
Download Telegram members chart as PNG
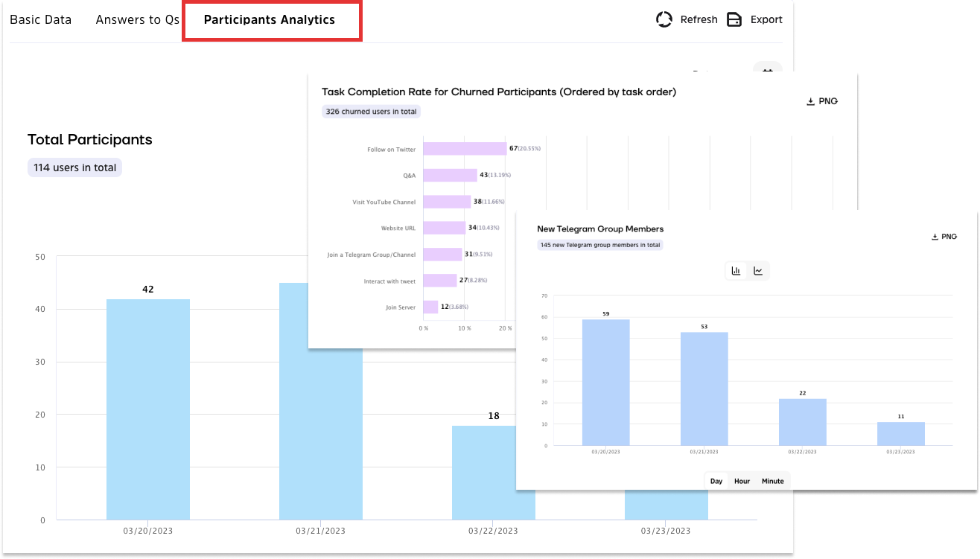(944, 237)
